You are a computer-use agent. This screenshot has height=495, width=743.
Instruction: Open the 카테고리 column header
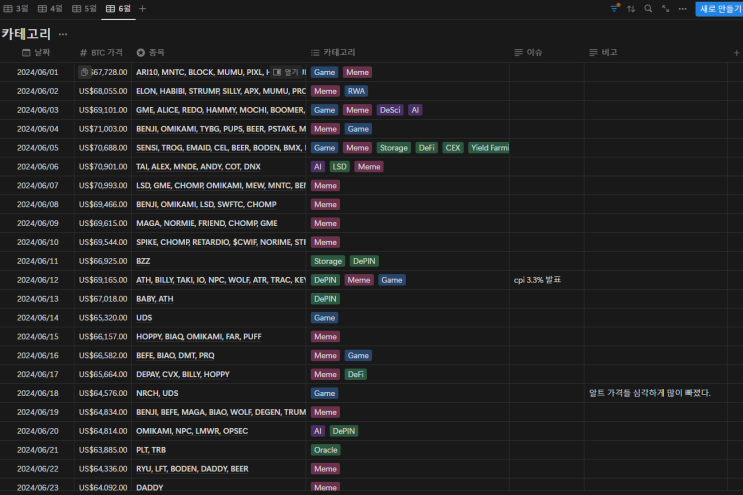(x=333, y=53)
